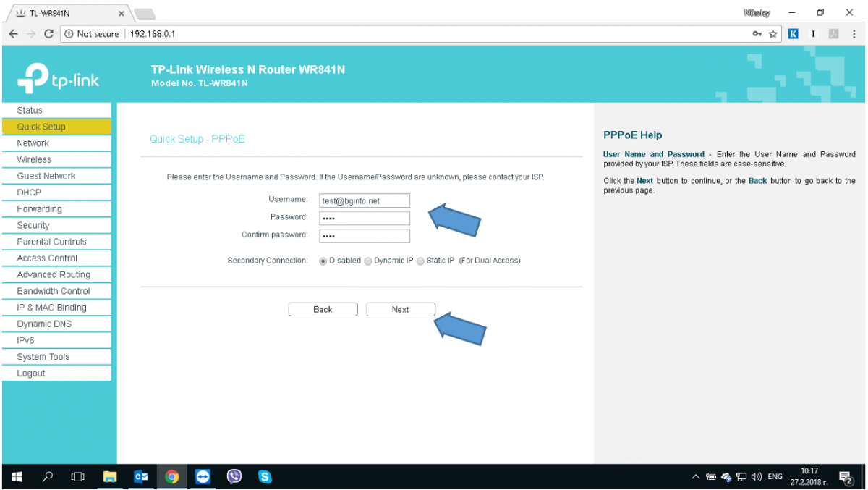
Task: Click the Back button
Action: click(x=323, y=310)
